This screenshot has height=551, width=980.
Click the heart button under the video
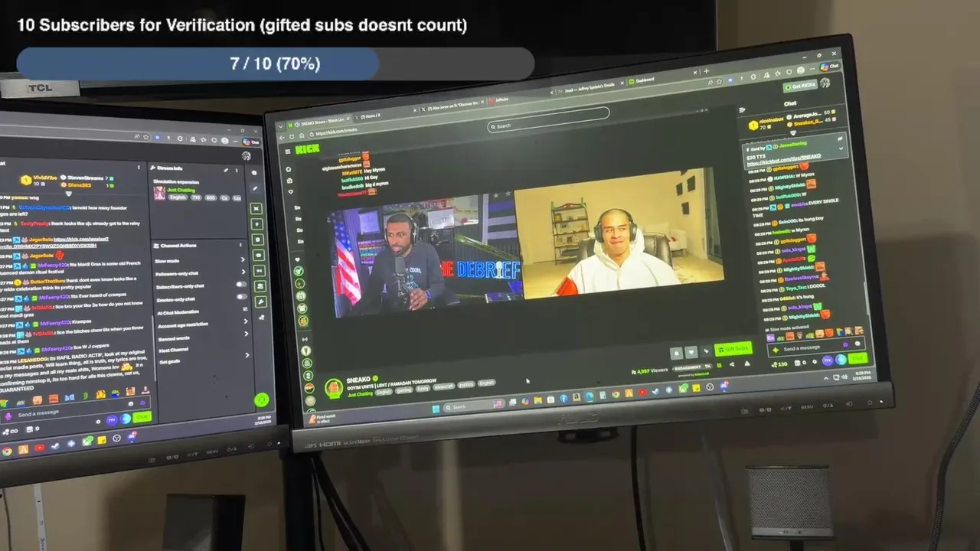tap(691, 352)
